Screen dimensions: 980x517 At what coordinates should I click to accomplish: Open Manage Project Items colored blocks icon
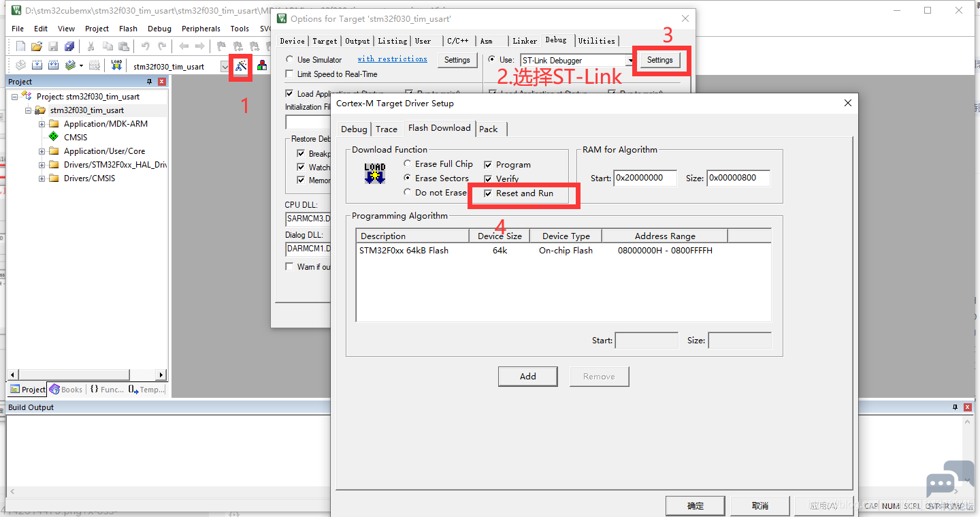(261, 66)
